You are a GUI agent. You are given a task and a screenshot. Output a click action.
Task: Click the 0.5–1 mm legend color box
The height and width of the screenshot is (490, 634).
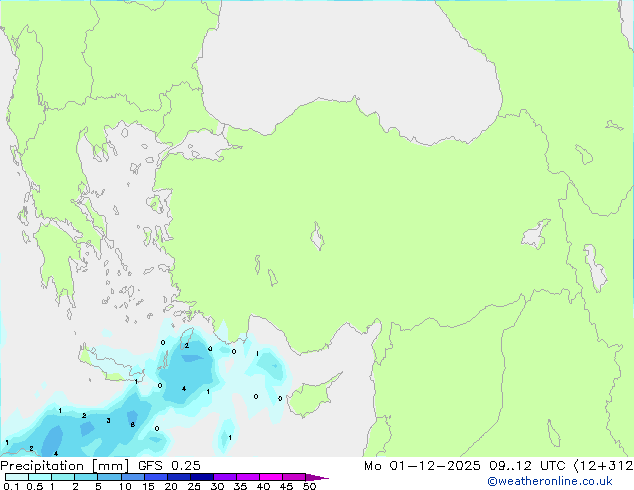pos(40,477)
